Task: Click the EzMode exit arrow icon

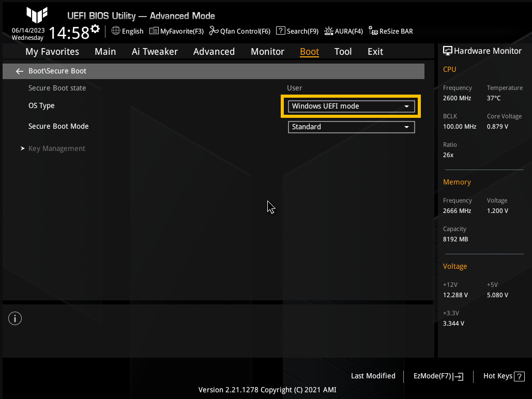Action: 458,376
